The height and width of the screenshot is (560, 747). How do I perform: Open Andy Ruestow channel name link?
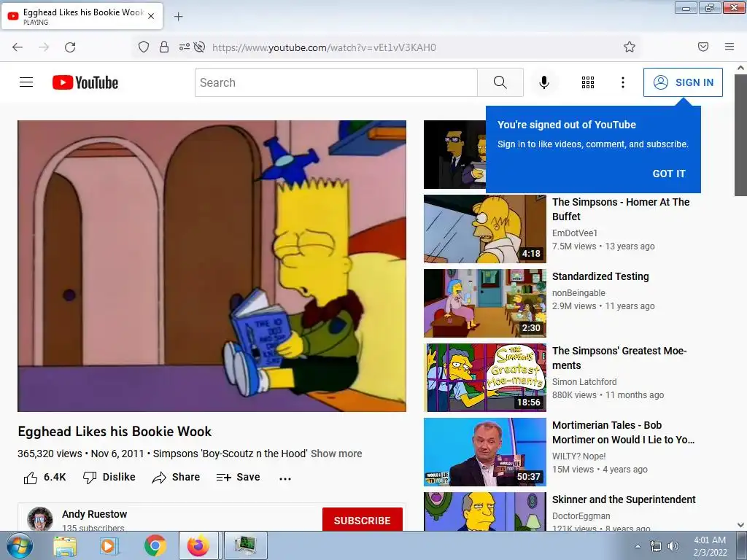pos(94,514)
